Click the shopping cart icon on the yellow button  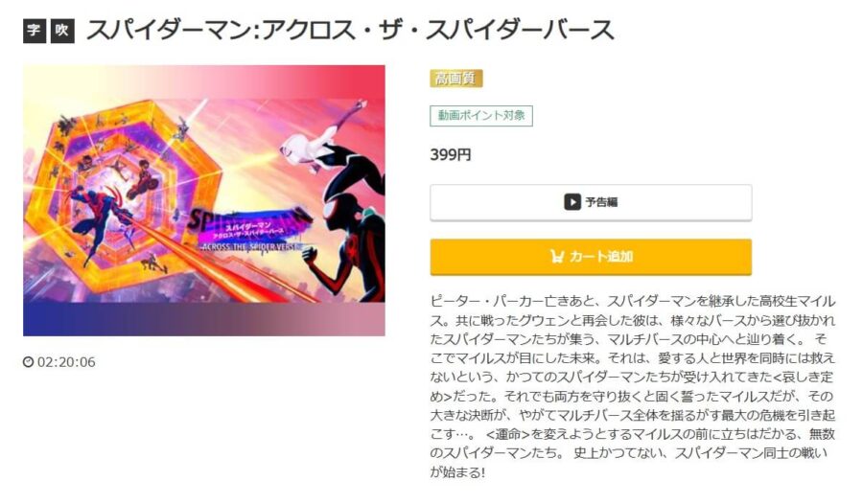[x=557, y=257]
